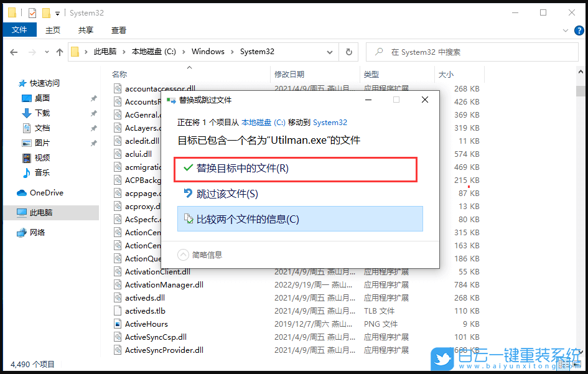Open the System32 link in dialog text
Viewport: 588px width, 374px height.
(x=330, y=122)
